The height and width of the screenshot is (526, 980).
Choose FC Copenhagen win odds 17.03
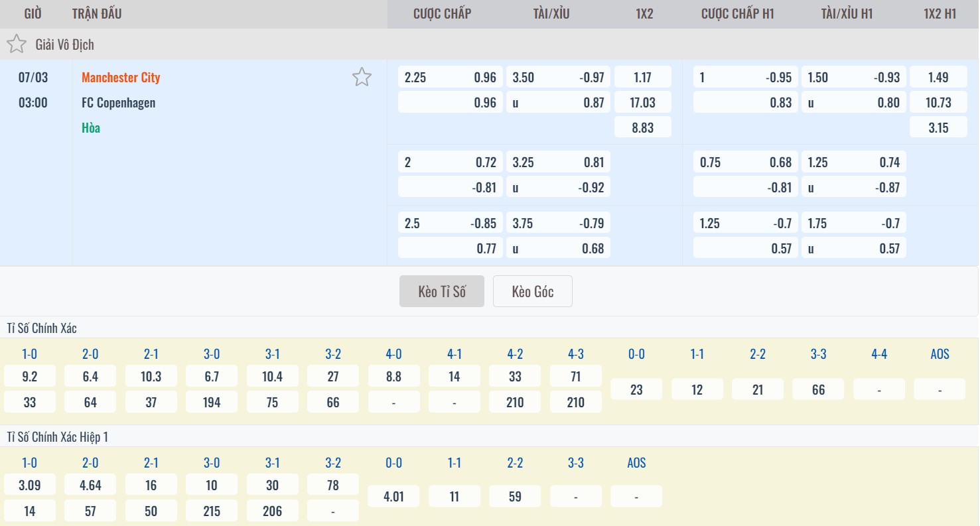(642, 103)
